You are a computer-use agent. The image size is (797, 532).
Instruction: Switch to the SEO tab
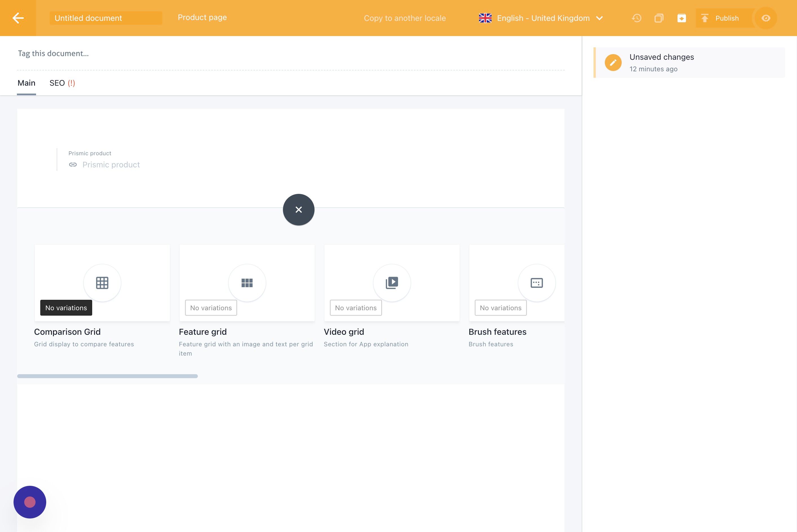(62, 83)
